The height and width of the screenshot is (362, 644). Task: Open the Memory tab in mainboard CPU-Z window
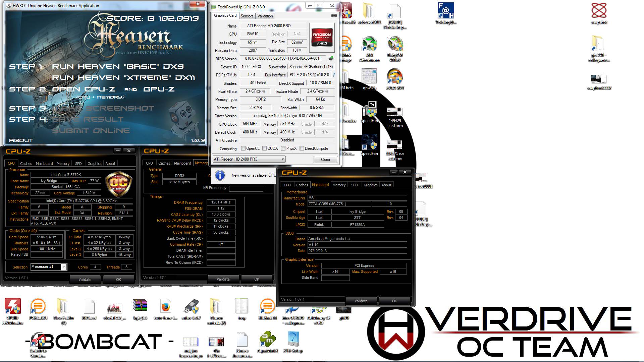[x=339, y=185]
